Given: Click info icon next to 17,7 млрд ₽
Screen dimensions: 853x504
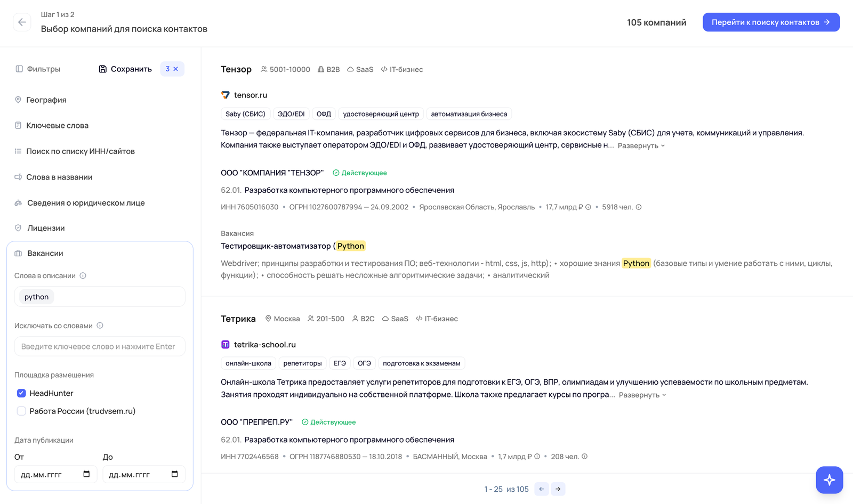Looking at the screenshot, I should click(588, 207).
